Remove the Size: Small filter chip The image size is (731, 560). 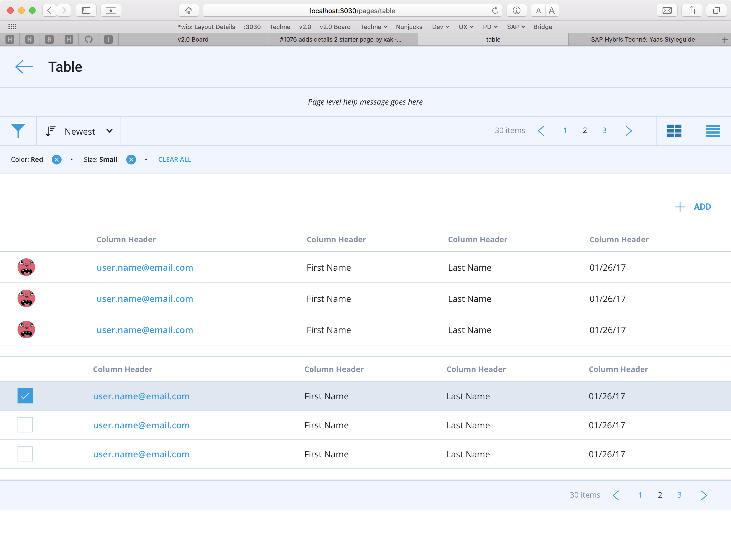pos(131,160)
